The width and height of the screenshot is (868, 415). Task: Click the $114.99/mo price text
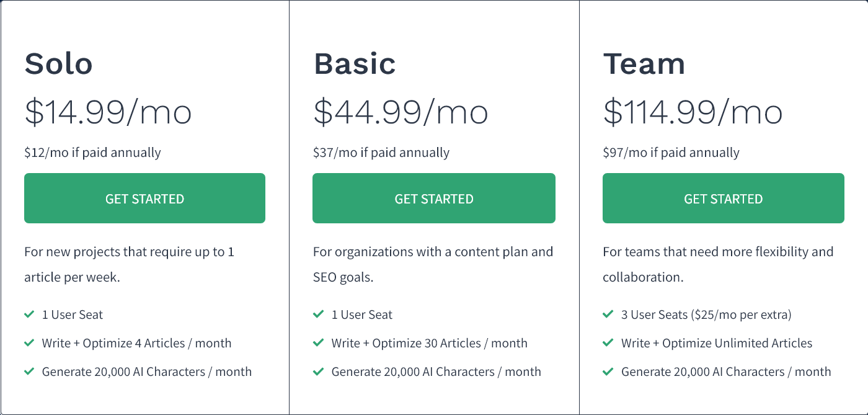coord(693,112)
